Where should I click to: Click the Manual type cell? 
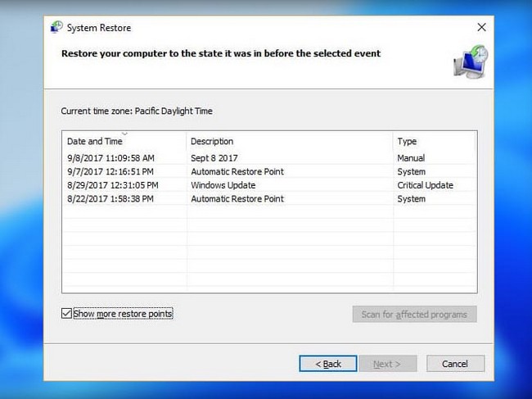tap(411, 158)
